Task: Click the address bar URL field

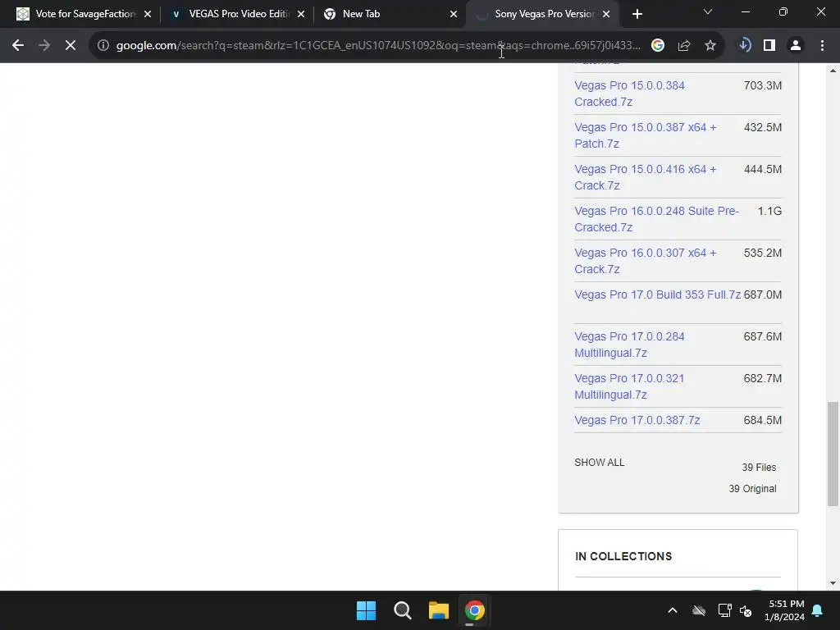Action: [x=377, y=46]
